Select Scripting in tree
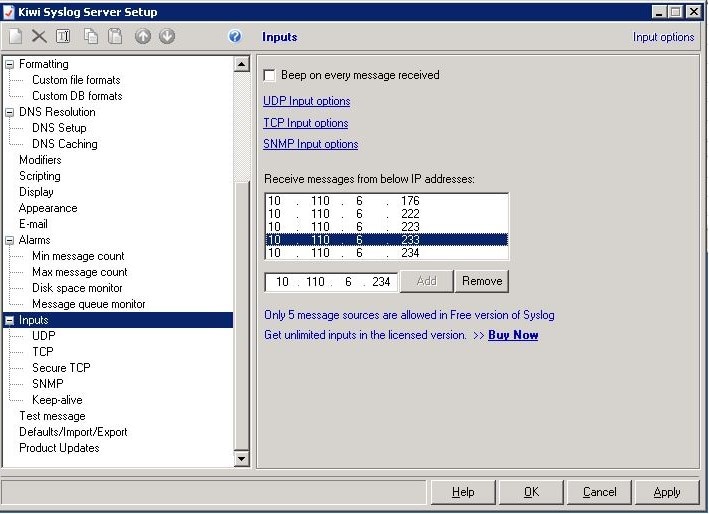The width and height of the screenshot is (709, 514). pos(40,176)
